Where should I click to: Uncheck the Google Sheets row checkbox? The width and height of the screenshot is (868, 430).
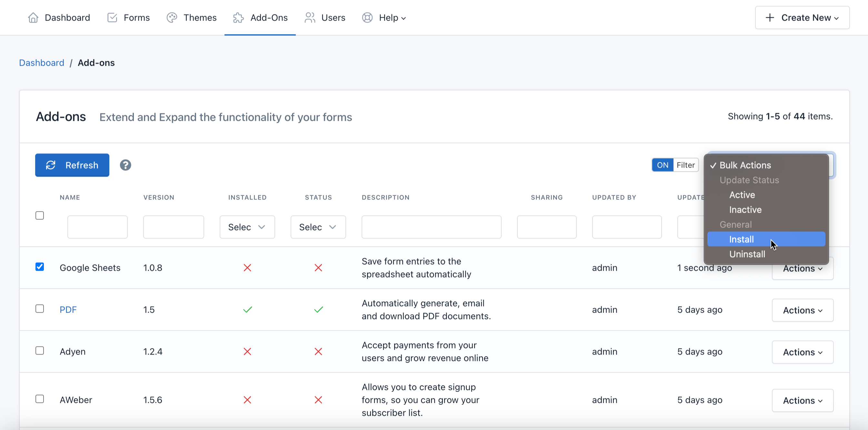coord(40,267)
